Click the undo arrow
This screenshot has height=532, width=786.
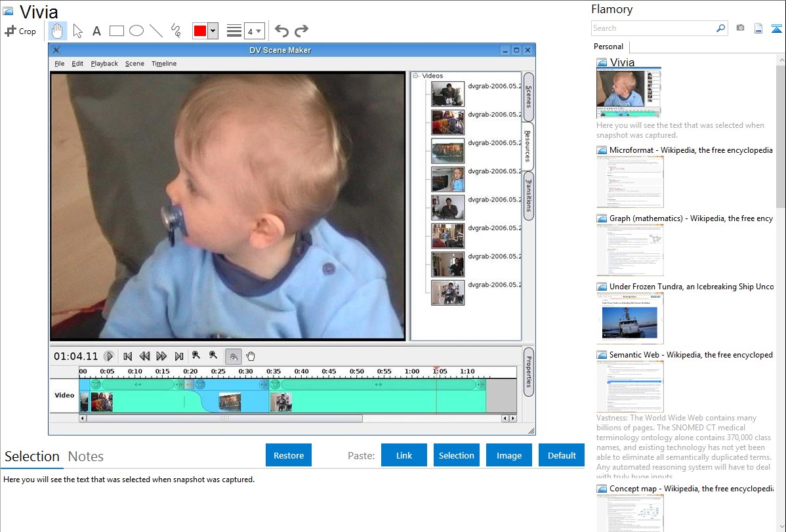[x=281, y=31]
